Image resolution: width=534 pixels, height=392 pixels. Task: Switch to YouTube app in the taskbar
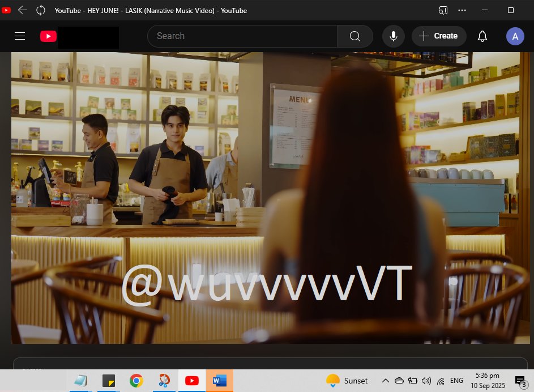[192, 381]
